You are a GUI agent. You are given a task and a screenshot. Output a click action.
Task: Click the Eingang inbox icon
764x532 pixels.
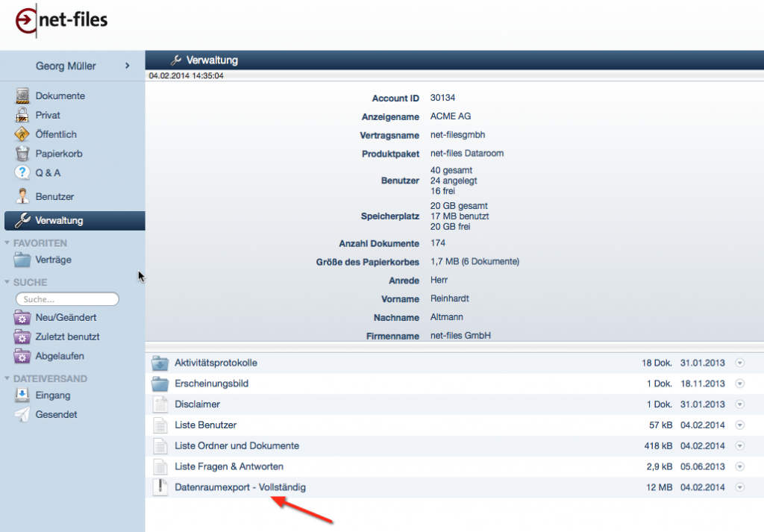tap(22, 395)
